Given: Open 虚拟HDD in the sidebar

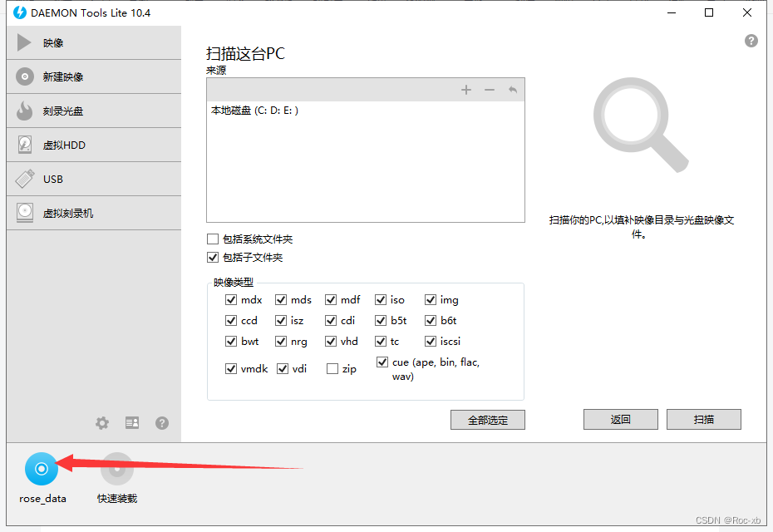Looking at the screenshot, I should coord(94,145).
